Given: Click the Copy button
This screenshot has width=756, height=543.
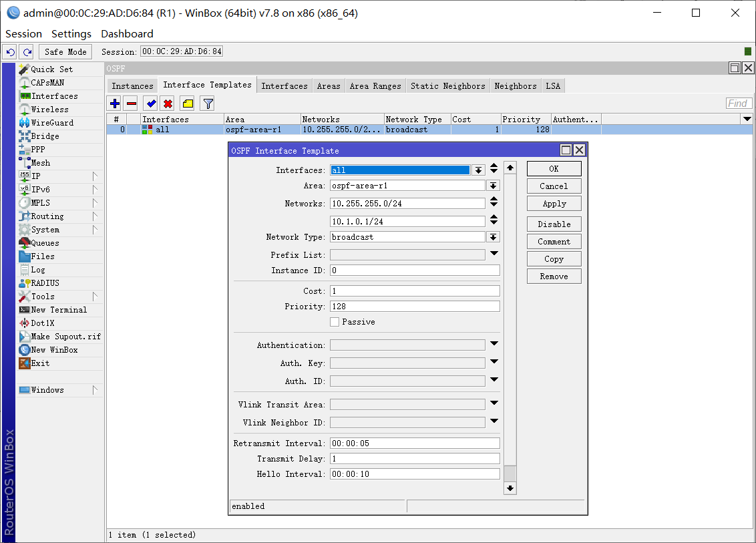Looking at the screenshot, I should [554, 259].
